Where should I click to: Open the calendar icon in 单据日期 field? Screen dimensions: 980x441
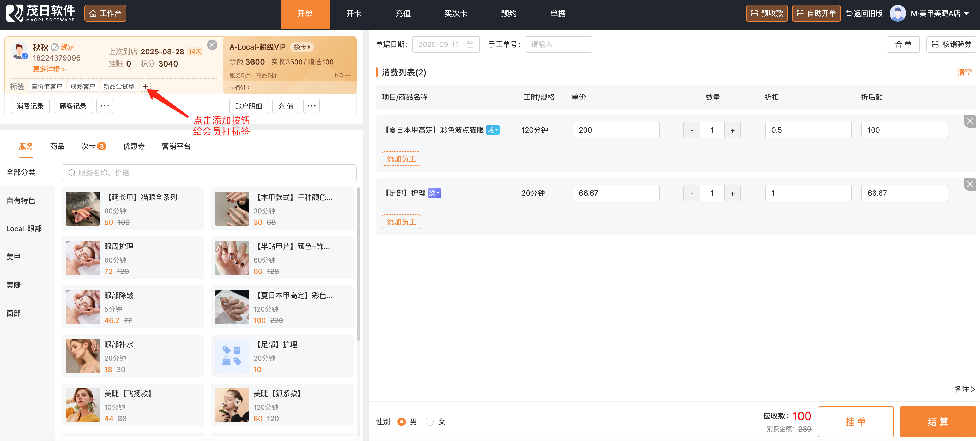coord(470,45)
